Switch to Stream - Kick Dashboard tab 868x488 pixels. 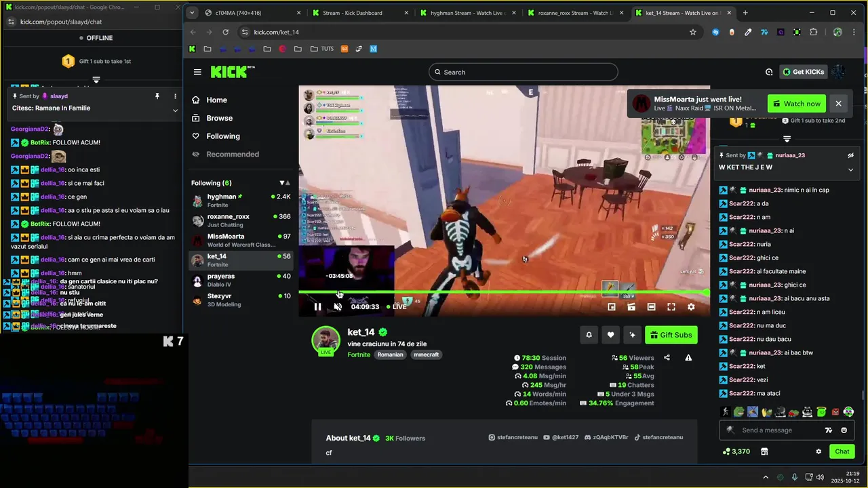[x=359, y=13]
